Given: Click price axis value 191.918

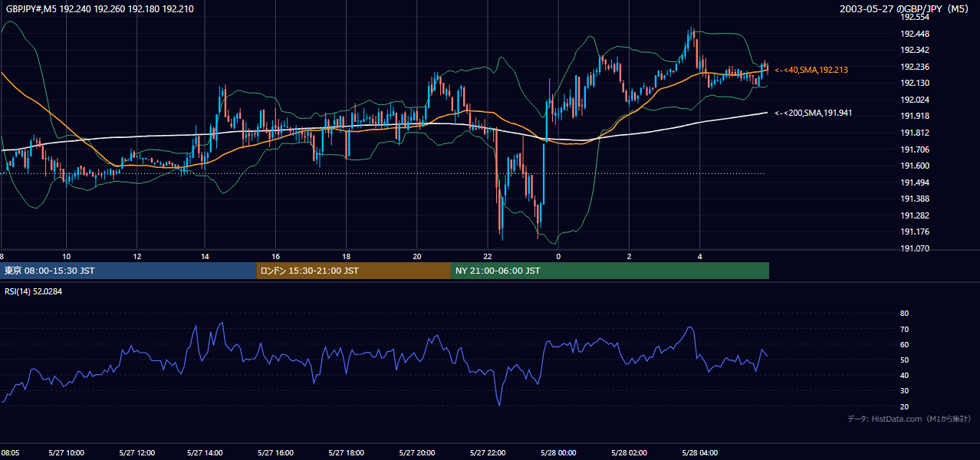Looking at the screenshot, I should pos(916,116).
